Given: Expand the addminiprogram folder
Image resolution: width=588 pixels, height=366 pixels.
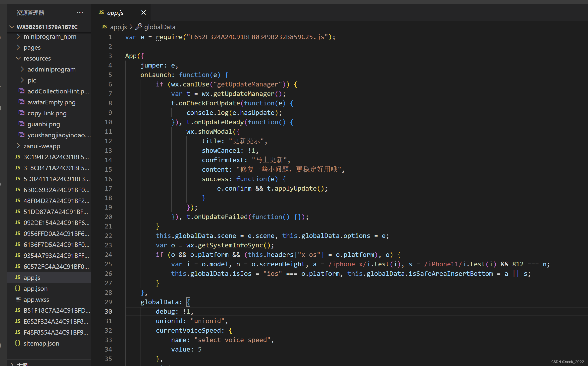Looking at the screenshot, I should [x=49, y=69].
